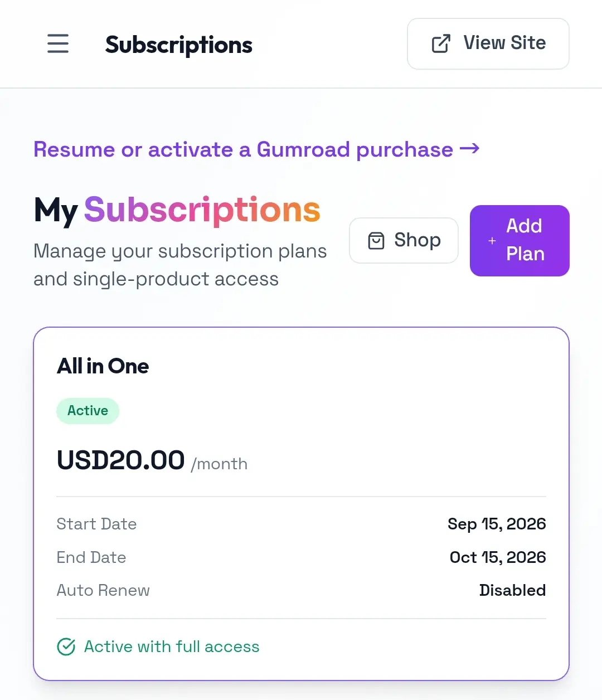This screenshot has width=602, height=700.
Task: Click the arrow after Gumroad purchase
Action: pos(469,149)
